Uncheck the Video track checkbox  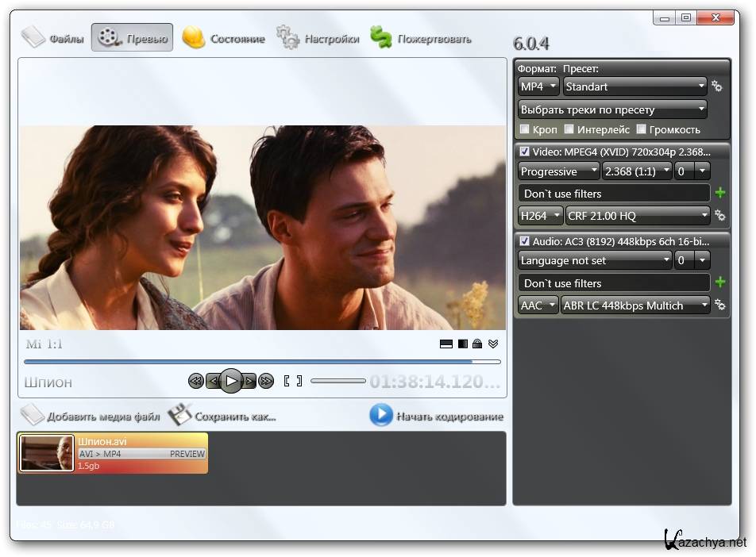pos(524,151)
